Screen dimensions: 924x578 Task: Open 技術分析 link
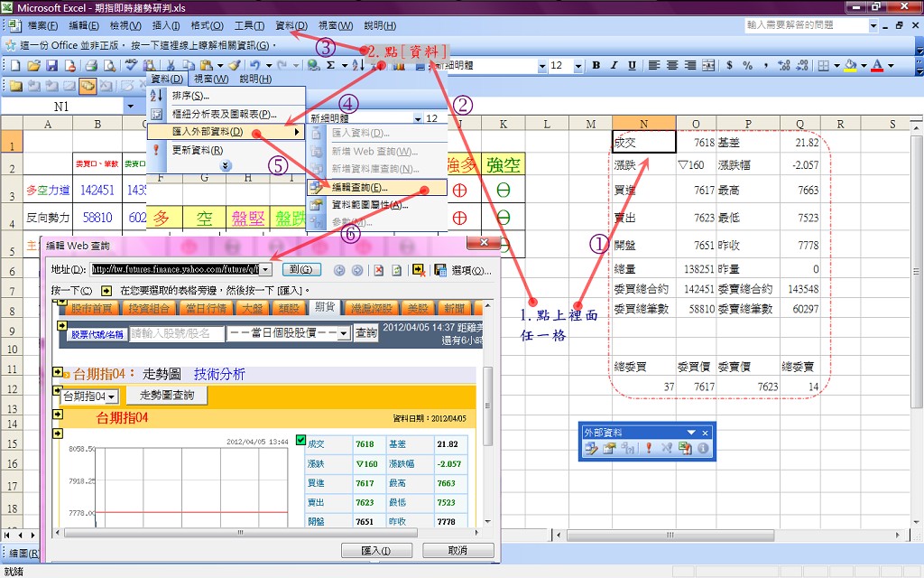click(x=219, y=374)
